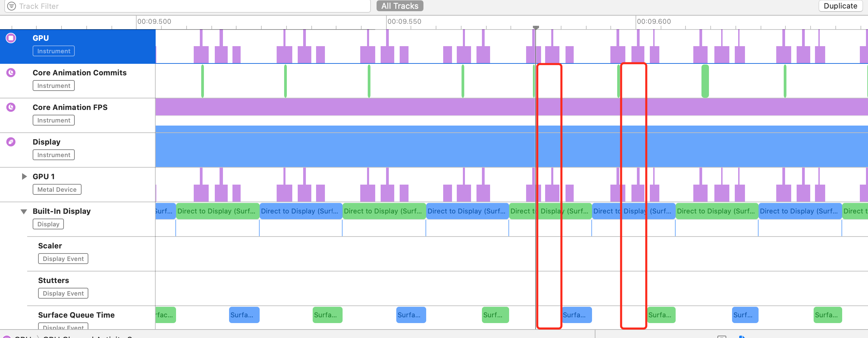Click the Core Animation FPS track icon

point(11,107)
